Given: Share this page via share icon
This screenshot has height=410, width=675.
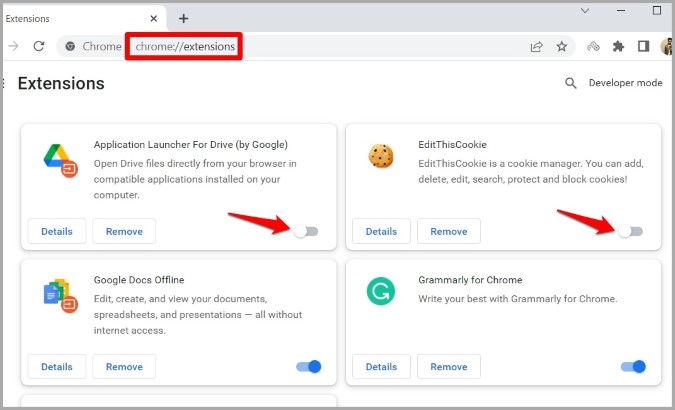Looking at the screenshot, I should point(536,46).
